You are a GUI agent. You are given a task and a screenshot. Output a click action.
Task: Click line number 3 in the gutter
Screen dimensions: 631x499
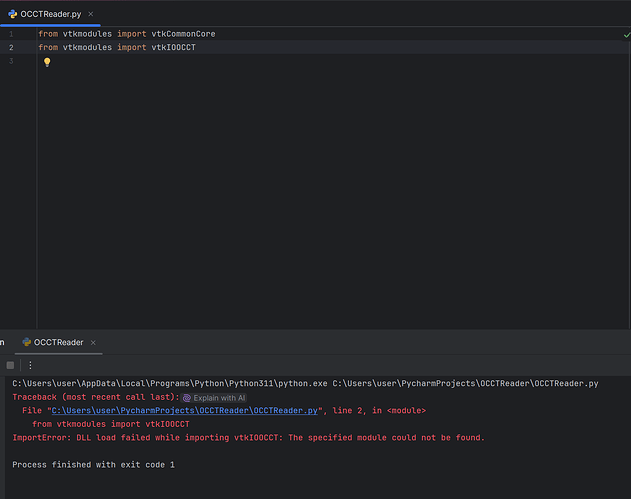[x=11, y=61]
